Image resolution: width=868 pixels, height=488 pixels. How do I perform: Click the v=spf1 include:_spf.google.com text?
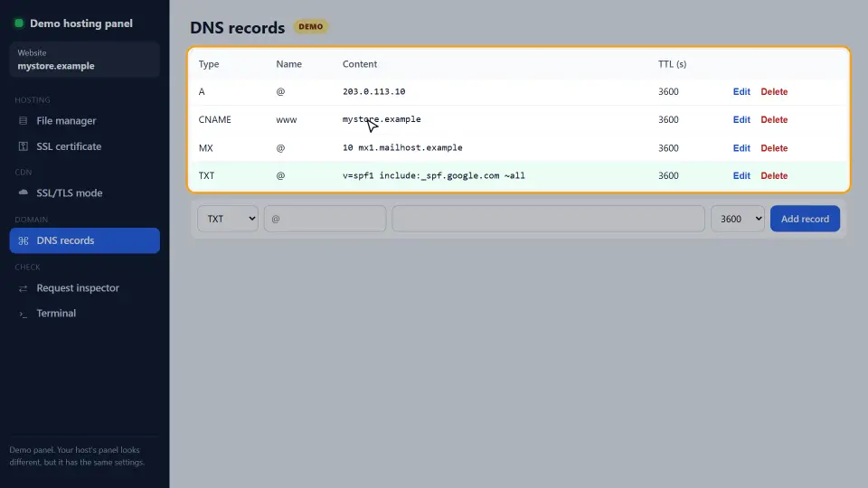(x=433, y=175)
